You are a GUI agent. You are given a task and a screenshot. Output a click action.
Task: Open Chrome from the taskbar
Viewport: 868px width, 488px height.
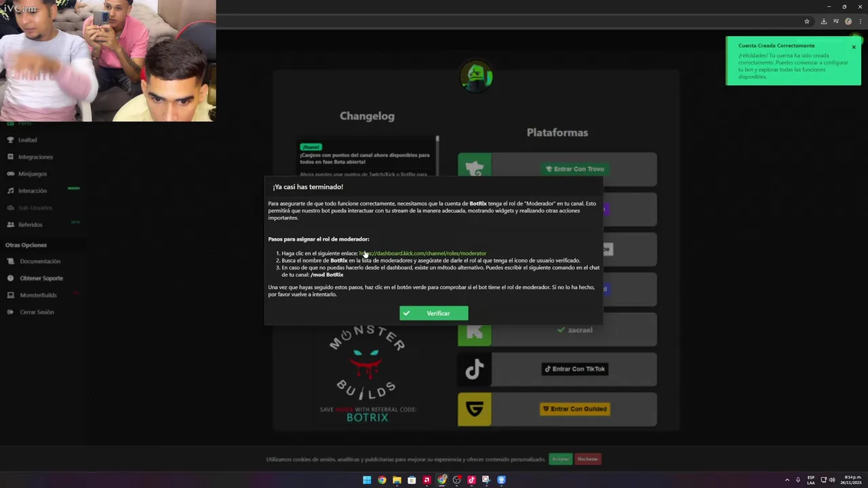tap(382, 480)
